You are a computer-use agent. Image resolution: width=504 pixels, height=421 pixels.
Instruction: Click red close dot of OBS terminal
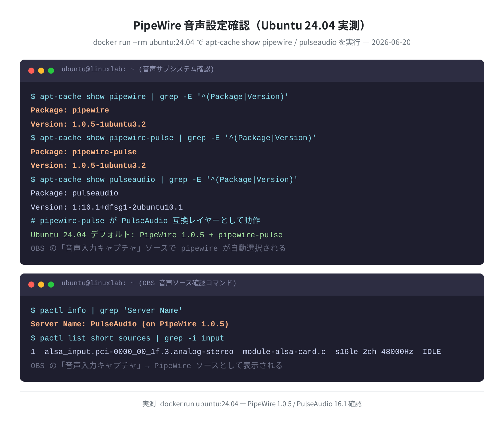[31, 285]
